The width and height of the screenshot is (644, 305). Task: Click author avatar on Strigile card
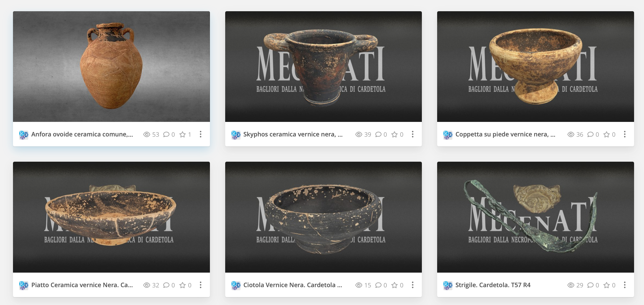point(448,285)
